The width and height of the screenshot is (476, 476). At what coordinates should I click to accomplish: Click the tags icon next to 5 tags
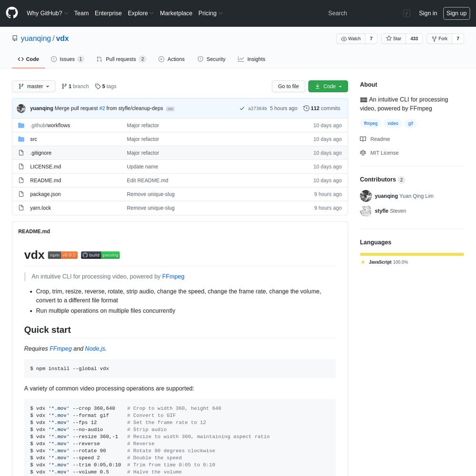pyautogui.click(x=98, y=87)
